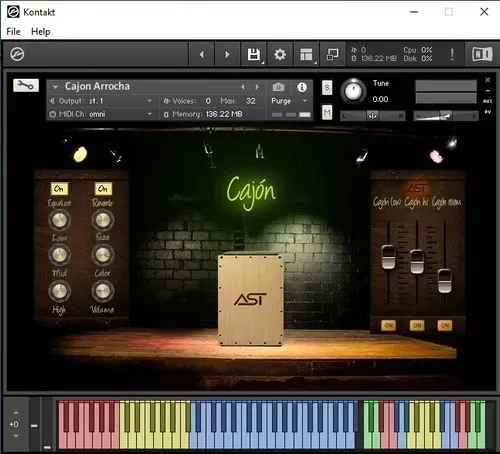The image size is (500, 454).
Task: Click the Cajon Arrocha instrument name
Action: pos(97,86)
